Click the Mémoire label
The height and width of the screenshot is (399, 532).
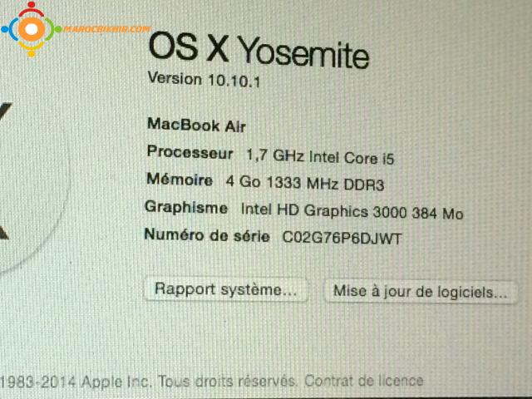(x=180, y=180)
